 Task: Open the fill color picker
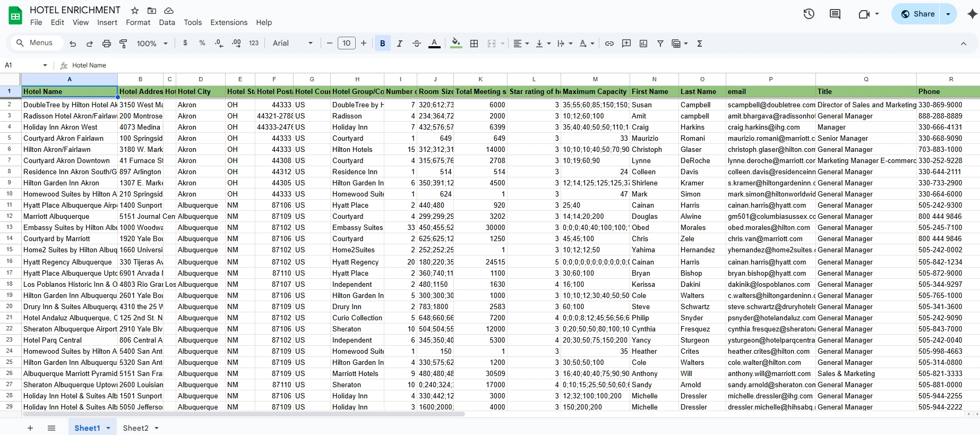click(x=456, y=44)
